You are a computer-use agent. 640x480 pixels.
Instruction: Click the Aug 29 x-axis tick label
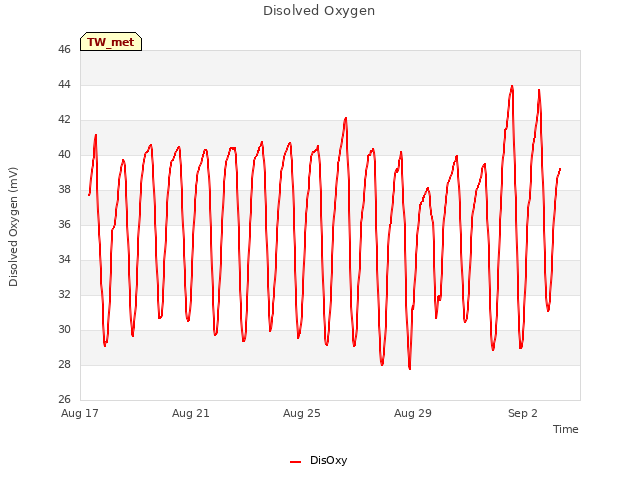[413, 413]
